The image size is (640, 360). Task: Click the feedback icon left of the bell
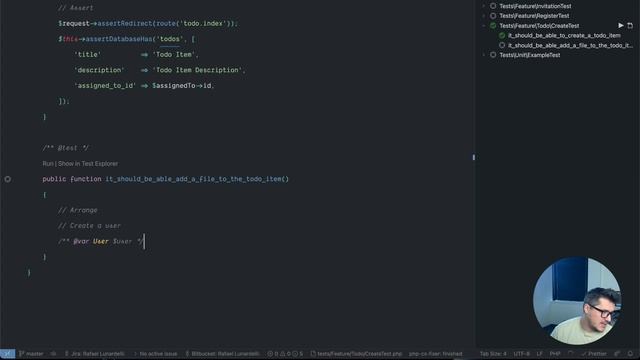click(617, 354)
